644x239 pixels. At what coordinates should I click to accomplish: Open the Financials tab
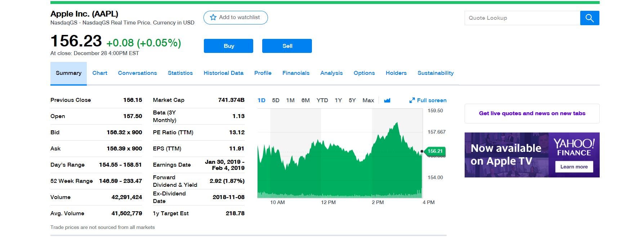tap(296, 73)
